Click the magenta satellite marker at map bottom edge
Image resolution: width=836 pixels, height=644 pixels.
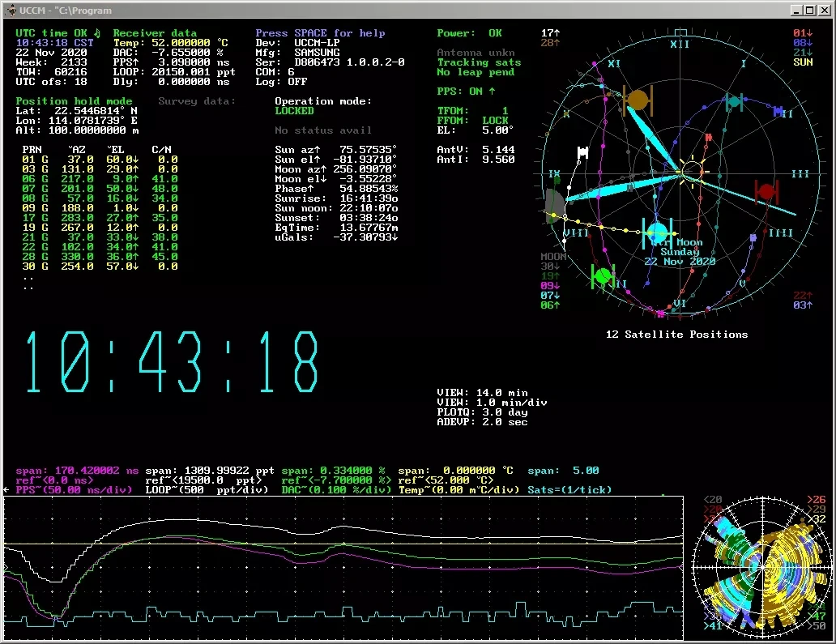661,313
